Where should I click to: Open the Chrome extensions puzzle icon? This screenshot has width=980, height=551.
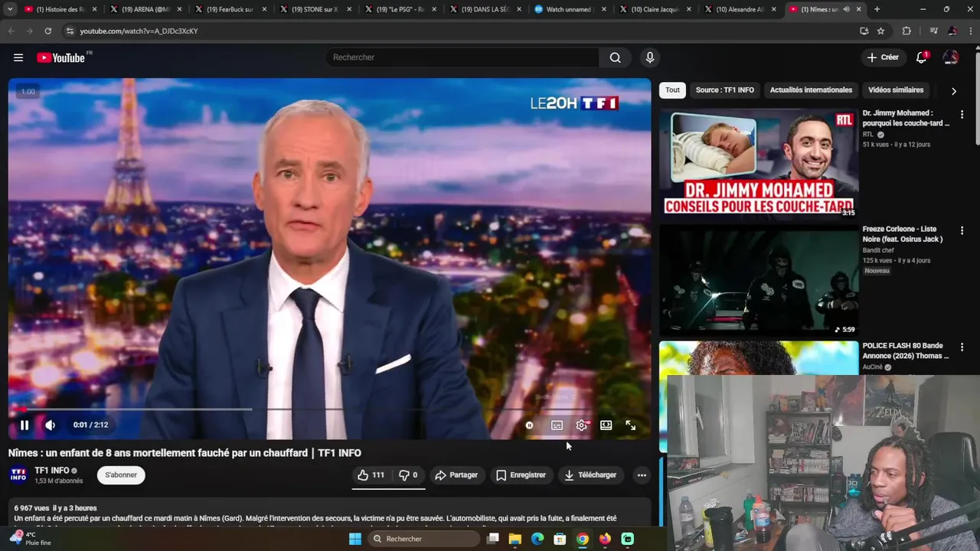click(906, 31)
